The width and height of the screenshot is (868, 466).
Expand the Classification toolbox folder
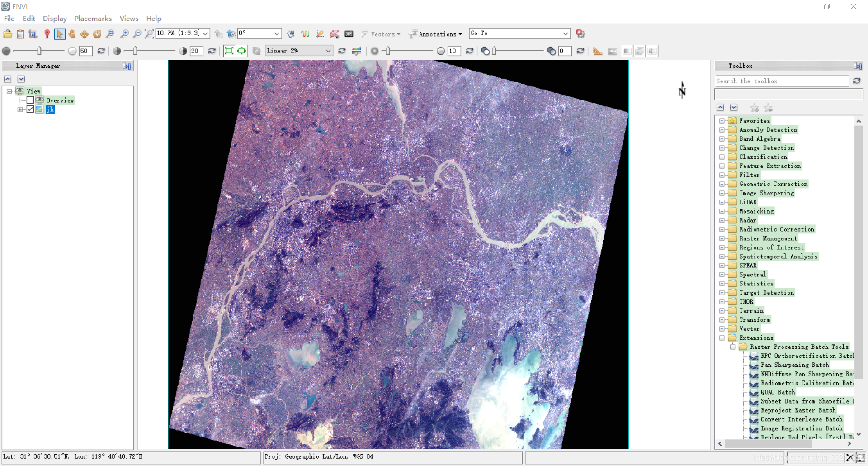tap(722, 157)
